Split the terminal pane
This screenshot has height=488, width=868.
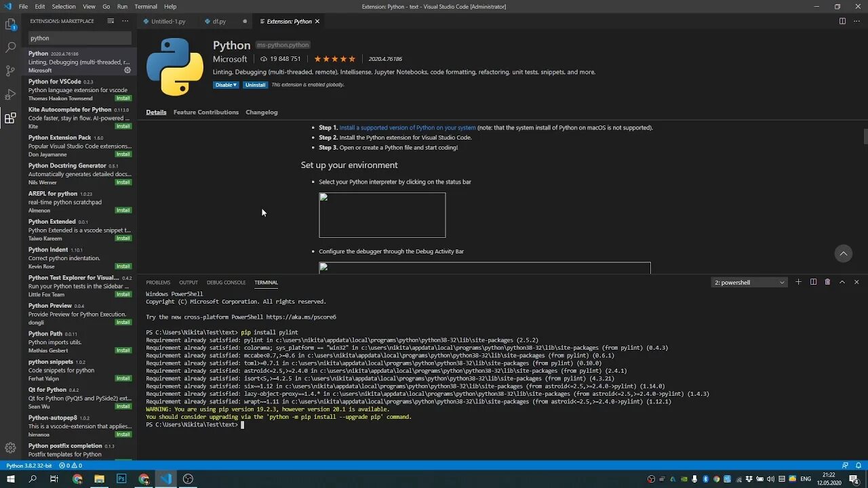[x=813, y=282]
